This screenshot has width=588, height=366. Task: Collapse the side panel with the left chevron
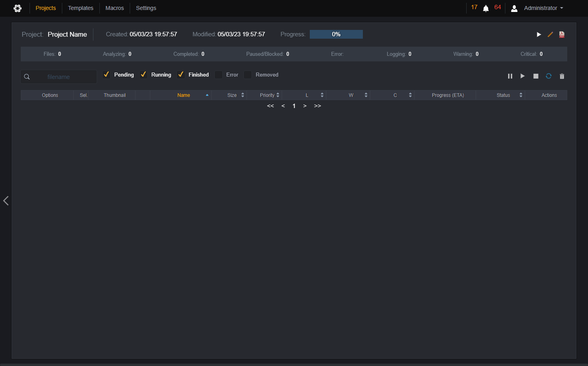(6, 201)
